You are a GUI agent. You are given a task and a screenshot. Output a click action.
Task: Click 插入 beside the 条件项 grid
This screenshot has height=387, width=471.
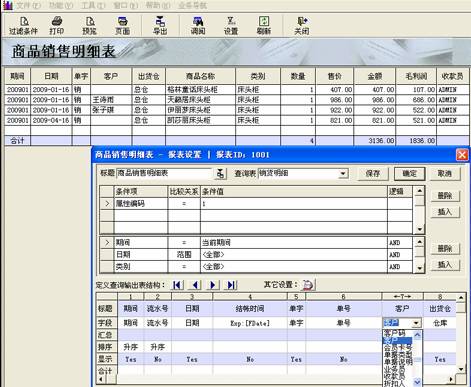[x=445, y=212]
